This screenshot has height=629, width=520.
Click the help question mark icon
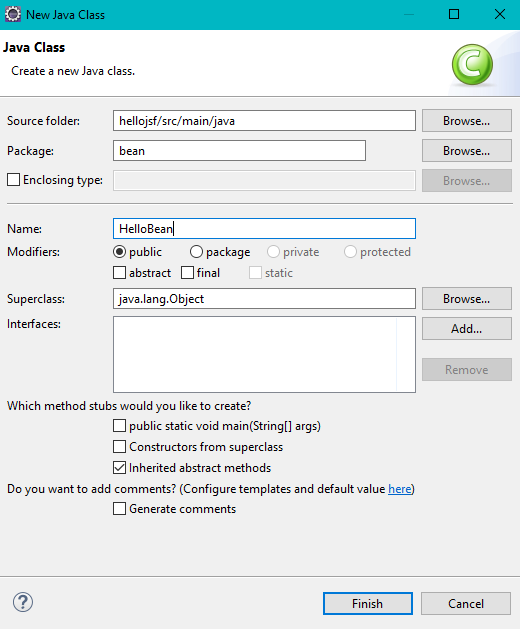point(23,602)
